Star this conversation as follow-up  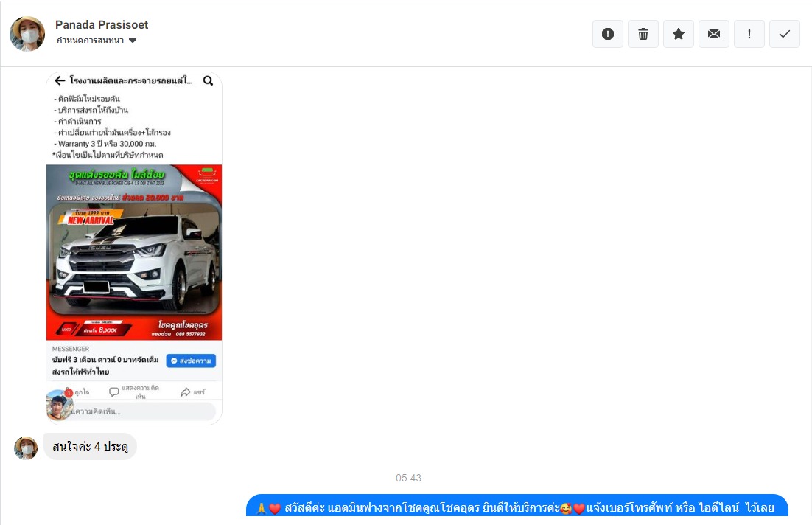[x=679, y=34]
